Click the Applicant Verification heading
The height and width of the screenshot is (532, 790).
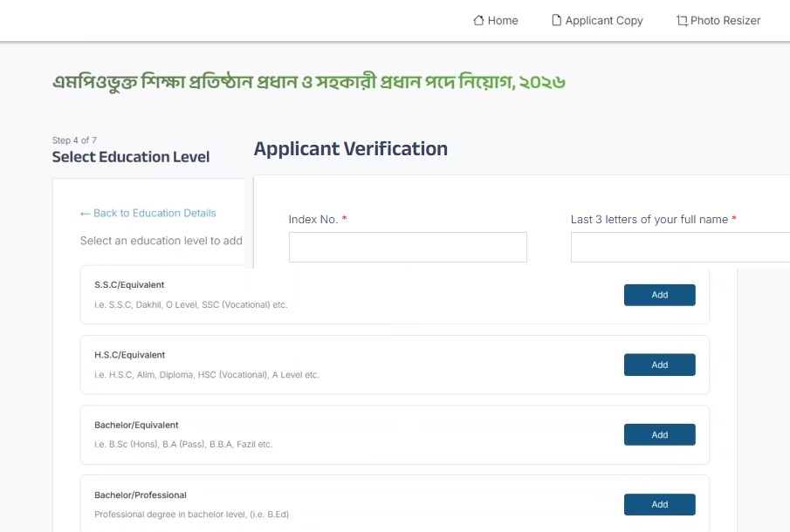click(350, 148)
